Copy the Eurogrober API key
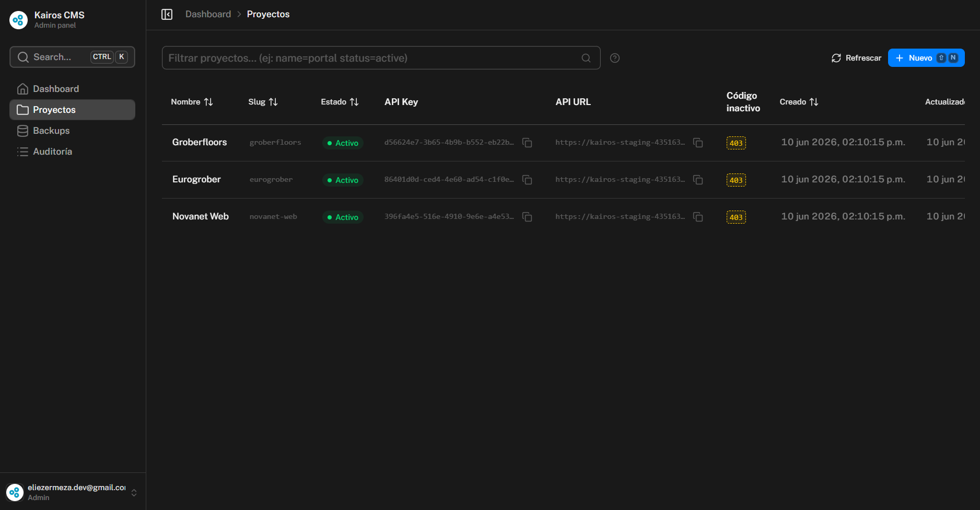The width and height of the screenshot is (980, 510). point(527,180)
